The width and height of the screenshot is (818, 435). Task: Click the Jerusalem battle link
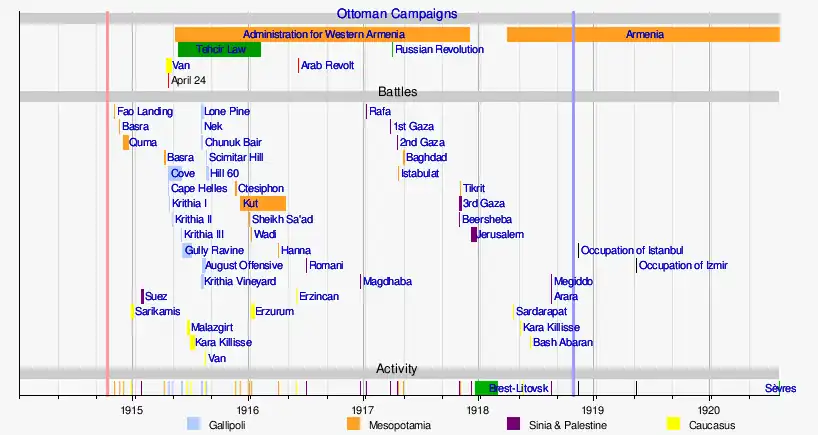(x=500, y=234)
